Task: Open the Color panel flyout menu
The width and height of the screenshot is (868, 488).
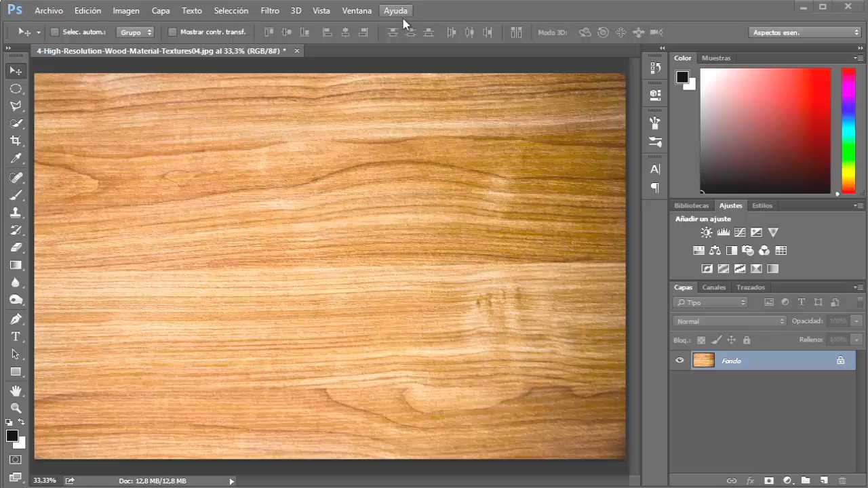Action: tap(859, 58)
